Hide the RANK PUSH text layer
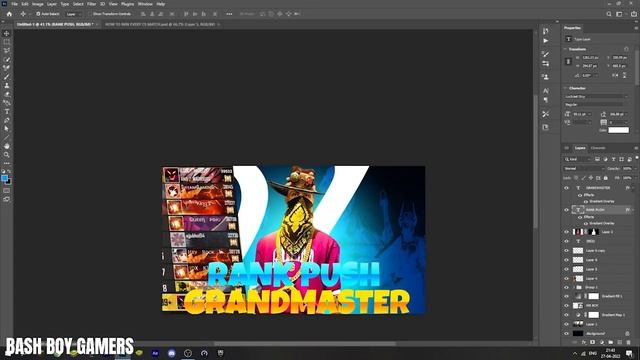This screenshot has height=360, width=640. [x=566, y=210]
